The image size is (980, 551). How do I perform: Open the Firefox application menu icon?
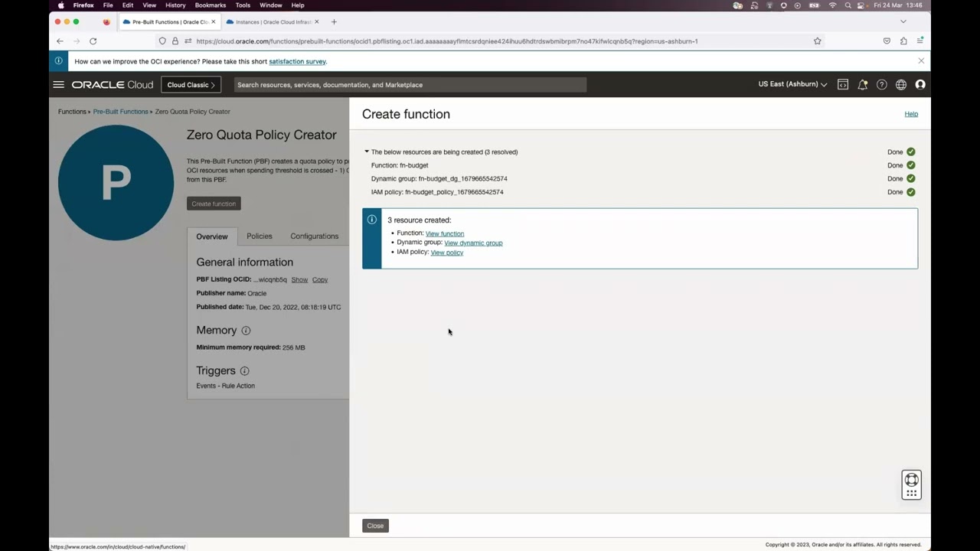(x=920, y=41)
